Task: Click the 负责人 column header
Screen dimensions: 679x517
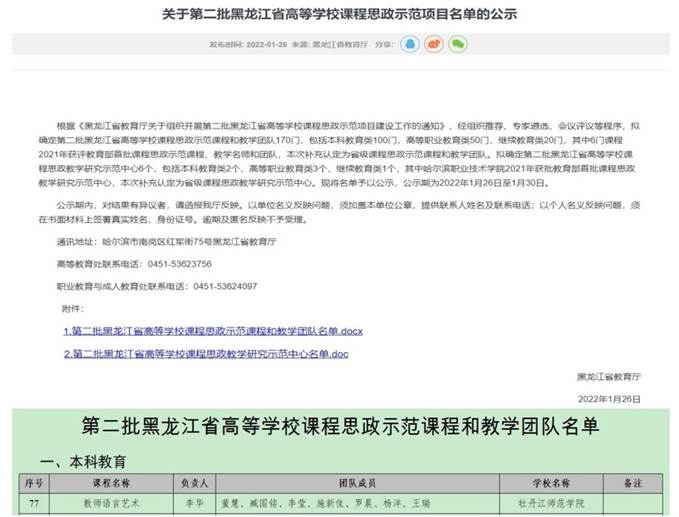Action: coord(194,483)
